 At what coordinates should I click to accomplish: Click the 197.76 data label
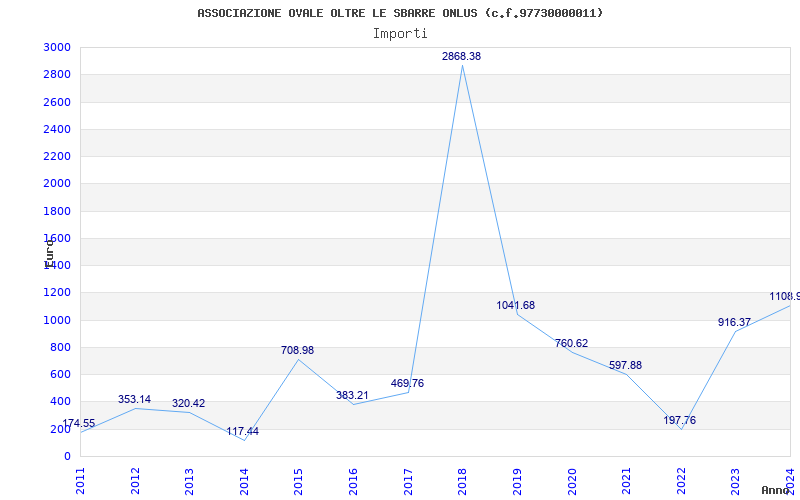[680, 421]
